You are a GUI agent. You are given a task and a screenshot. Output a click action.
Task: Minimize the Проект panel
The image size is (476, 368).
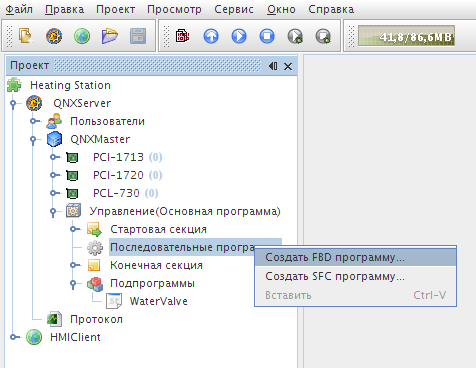[273, 66]
